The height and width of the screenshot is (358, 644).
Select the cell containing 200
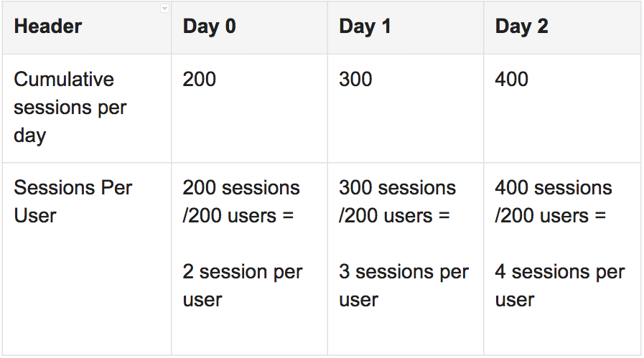pos(200,79)
